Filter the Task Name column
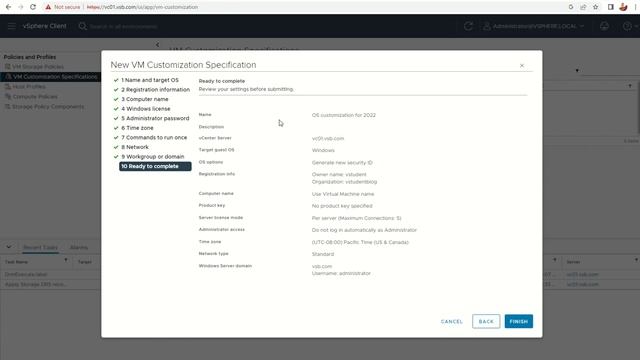Image resolution: width=640 pixels, height=360 pixels. click(x=66, y=260)
